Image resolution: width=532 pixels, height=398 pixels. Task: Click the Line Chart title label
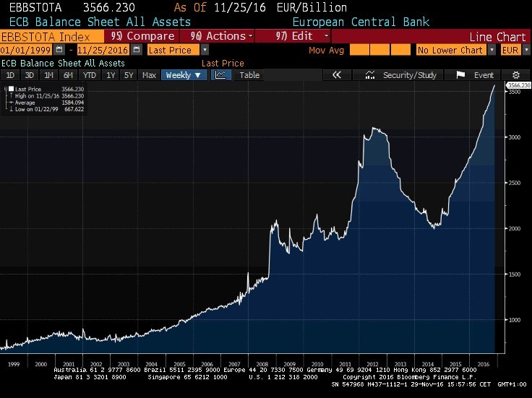(x=497, y=37)
